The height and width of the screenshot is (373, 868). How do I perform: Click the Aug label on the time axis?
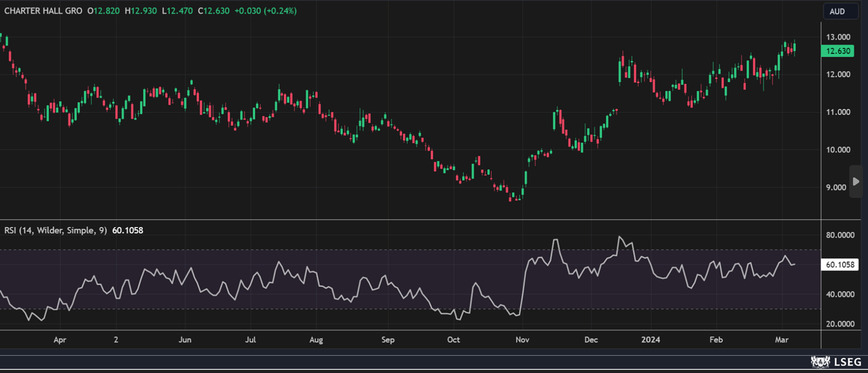pos(316,340)
